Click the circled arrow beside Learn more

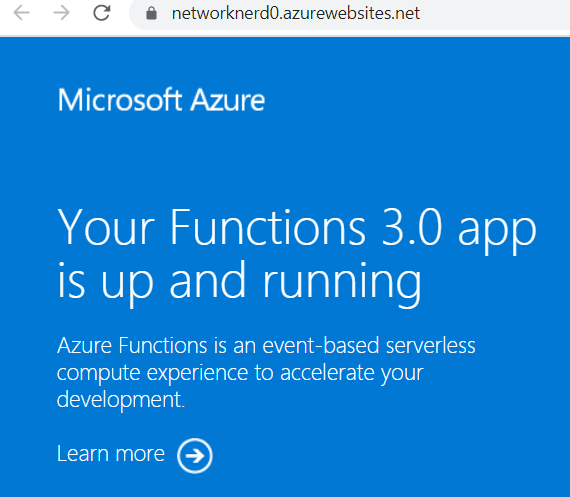pos(195,456)
